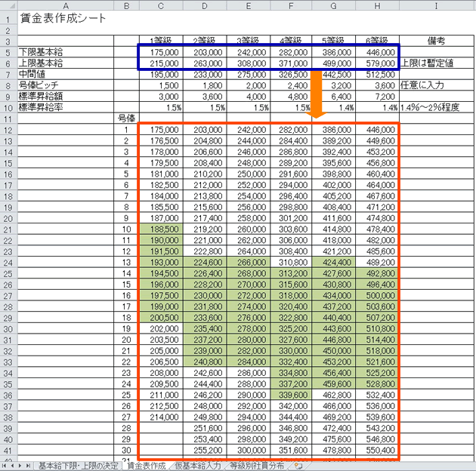Screen dimensions: 476x471
Task: Select pitch value 1,500 in row 8
Action: [161, 85]
